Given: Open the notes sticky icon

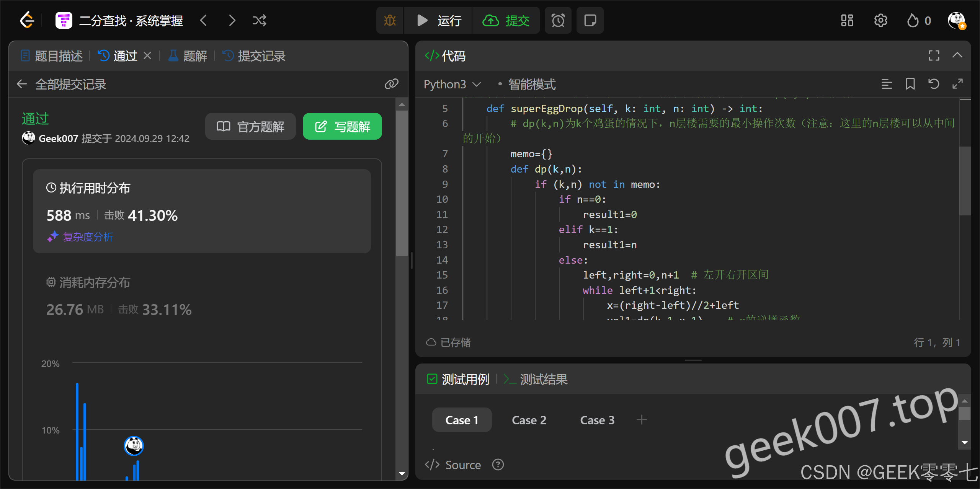Looking at the screenshot, I should point(590,20).
